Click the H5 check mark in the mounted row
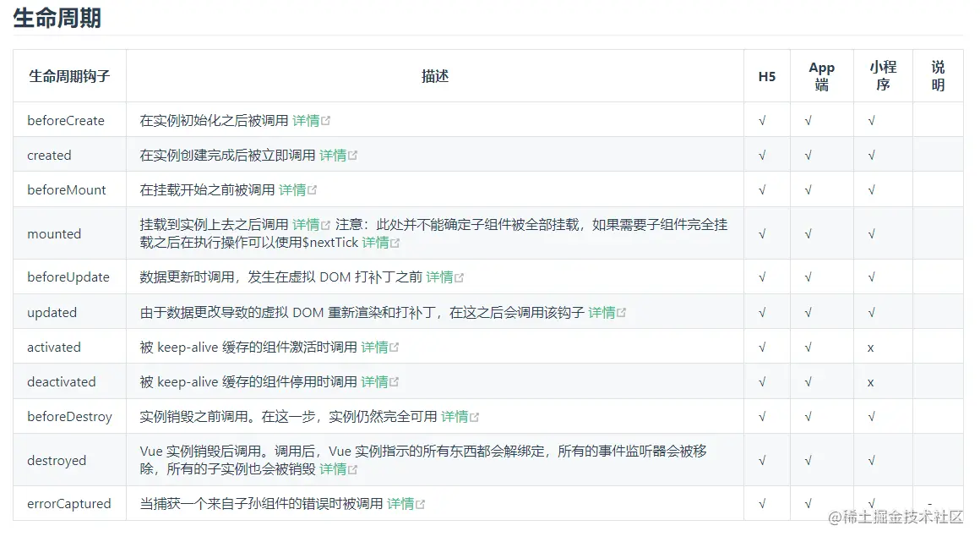The height and width of the screenshot is (542, 980). (762, 234)
